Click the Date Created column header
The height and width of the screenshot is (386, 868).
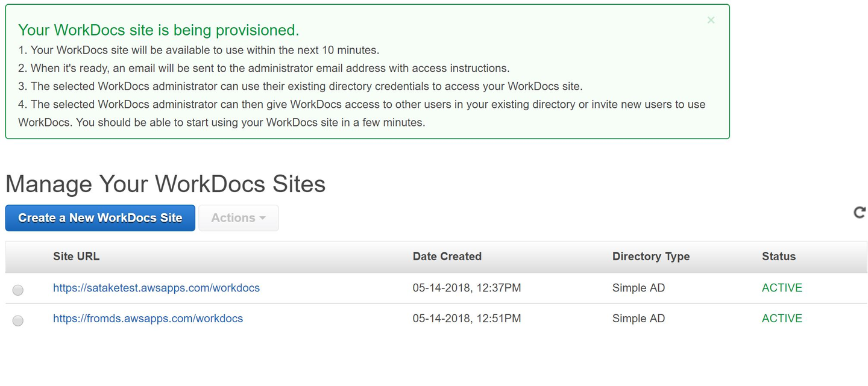point(447,257)
